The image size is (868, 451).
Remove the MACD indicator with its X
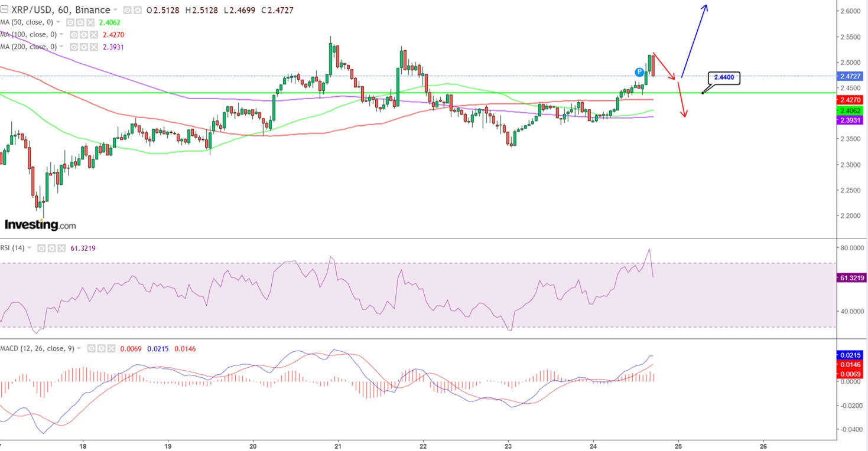tap(112, 349)
